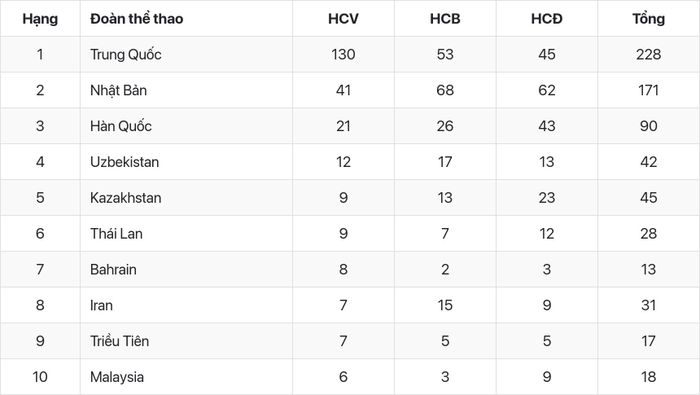Image resolution: width=700 pixels, height=395 pixels.
Task: Click Korea's bronze count 43
Action: (x=547, y=126)
